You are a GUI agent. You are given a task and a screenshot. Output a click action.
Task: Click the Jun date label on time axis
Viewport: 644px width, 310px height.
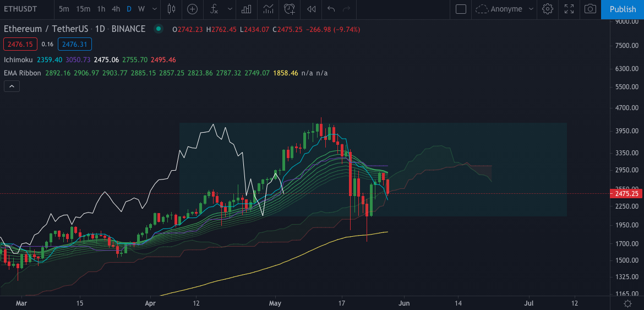(404, 303)
